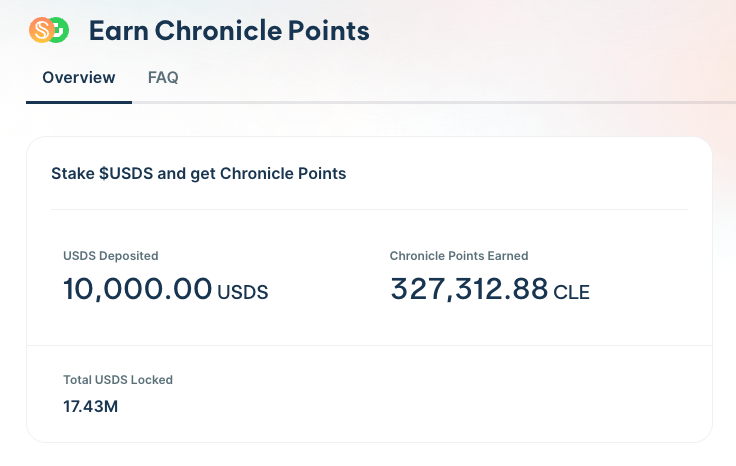Click the USDS Deposited label
The height and width of the screenshot is (466, 736).
pyautogui.click(x=110, y=256)
